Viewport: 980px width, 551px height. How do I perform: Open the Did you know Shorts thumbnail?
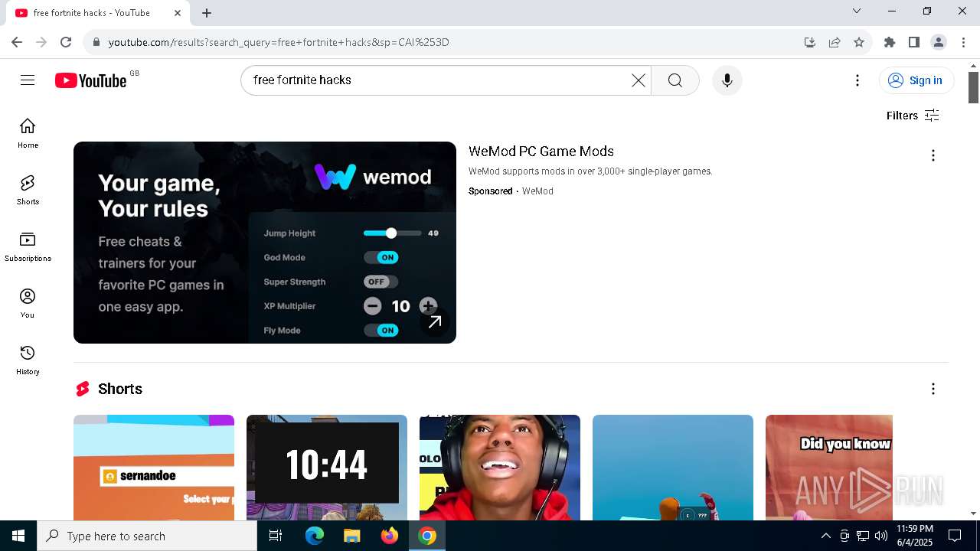(x=829, y=468)
